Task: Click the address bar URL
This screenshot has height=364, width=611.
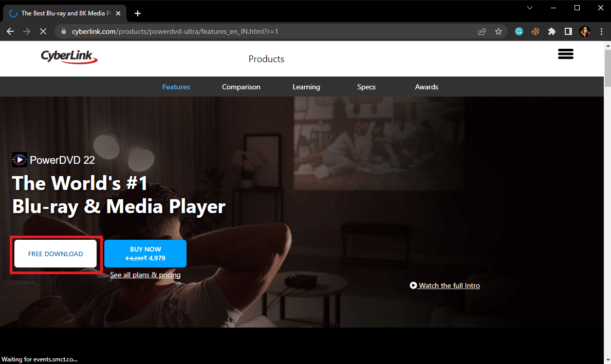Action: coord(175,31)
